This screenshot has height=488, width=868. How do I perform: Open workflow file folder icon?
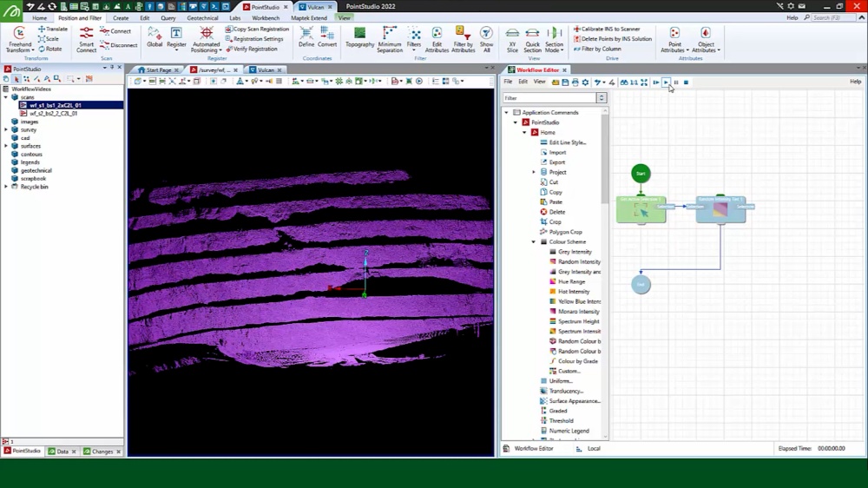point(556,82)
